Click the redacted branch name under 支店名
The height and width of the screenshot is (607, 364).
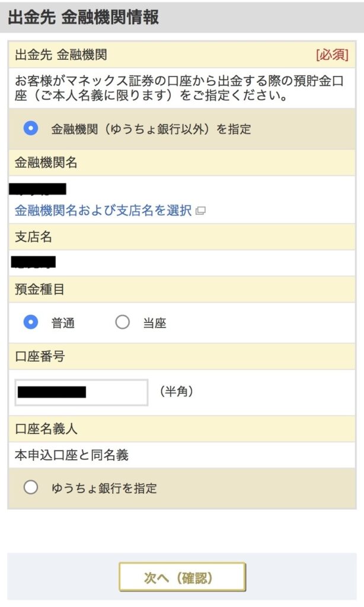click(34, 262)
